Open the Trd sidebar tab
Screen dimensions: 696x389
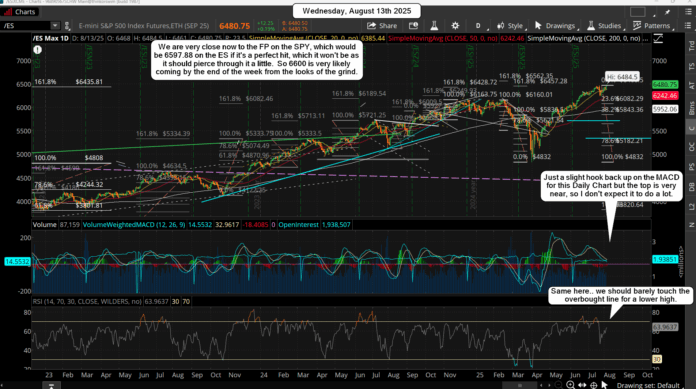pyautogui.click(x=691, y=45)
